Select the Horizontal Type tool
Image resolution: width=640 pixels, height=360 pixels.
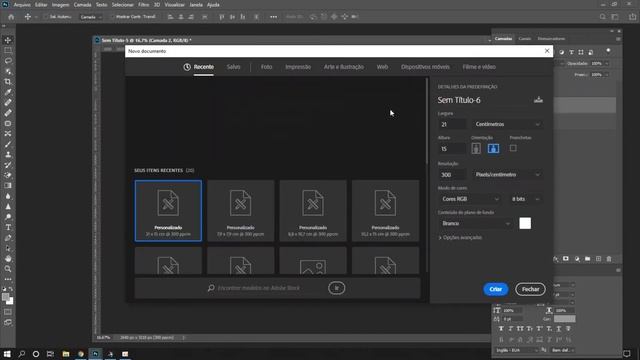pos(8,227)
